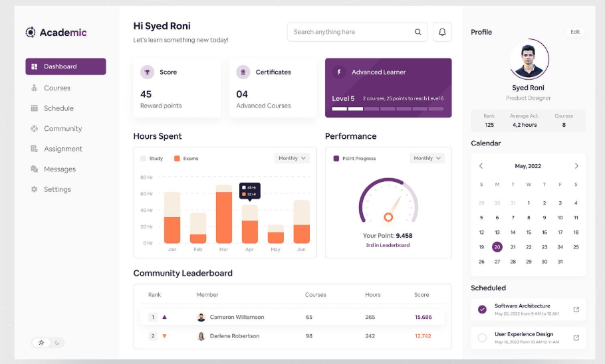Click the Messages chat bubble icon
Screen dimensions: 605x364
[35, 169]
